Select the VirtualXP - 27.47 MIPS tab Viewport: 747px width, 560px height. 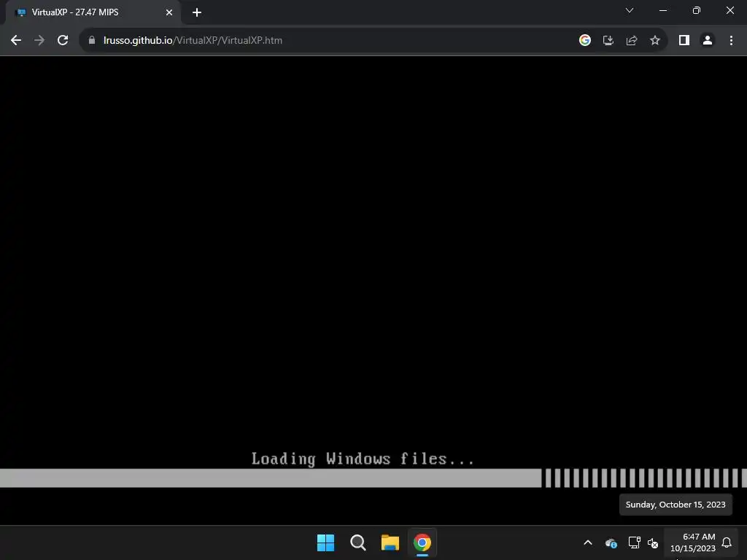[x=93, y=12]
